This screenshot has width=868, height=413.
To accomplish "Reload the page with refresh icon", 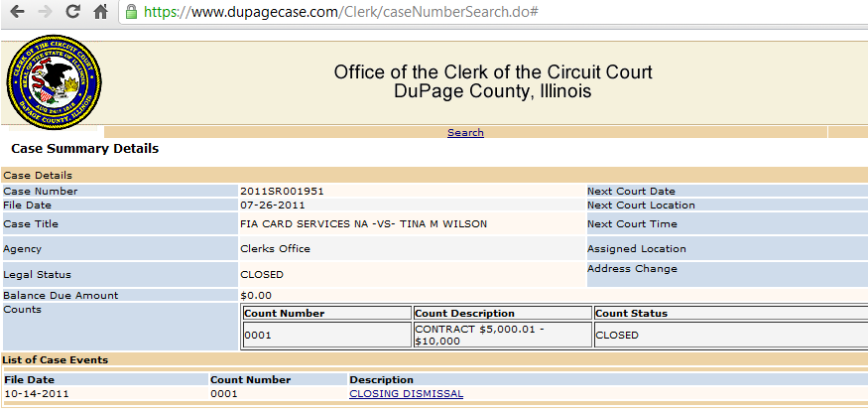I will [72, 12].
